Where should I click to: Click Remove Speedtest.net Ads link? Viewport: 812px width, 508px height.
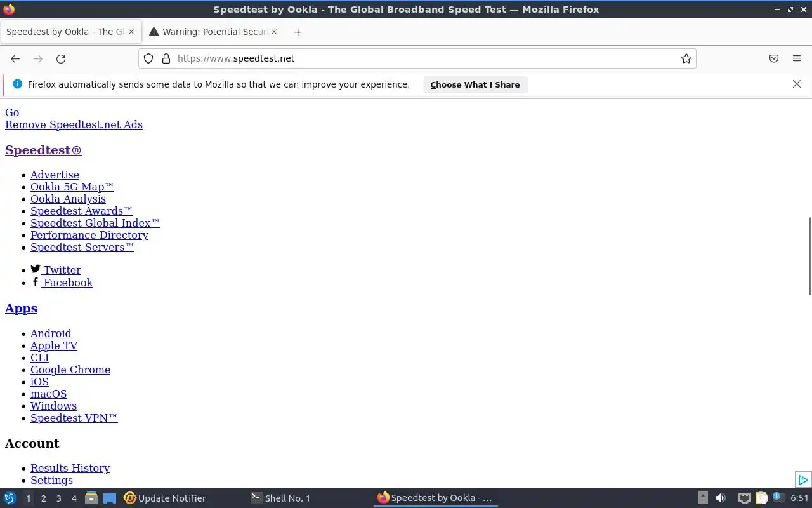coord(74,124)
